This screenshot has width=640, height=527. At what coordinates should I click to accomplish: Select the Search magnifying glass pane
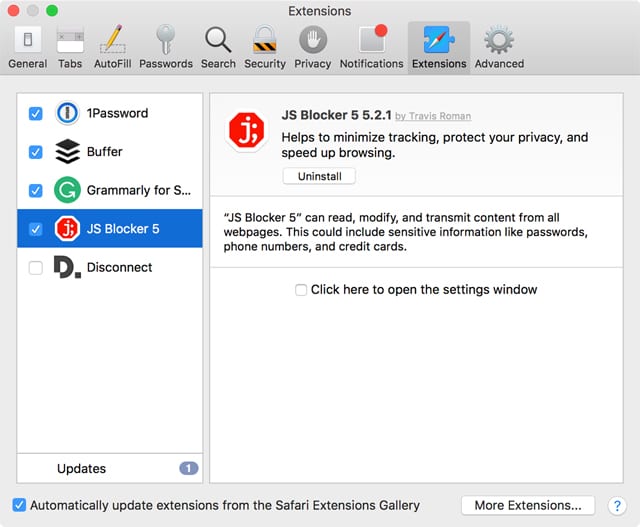click(217, 47)
